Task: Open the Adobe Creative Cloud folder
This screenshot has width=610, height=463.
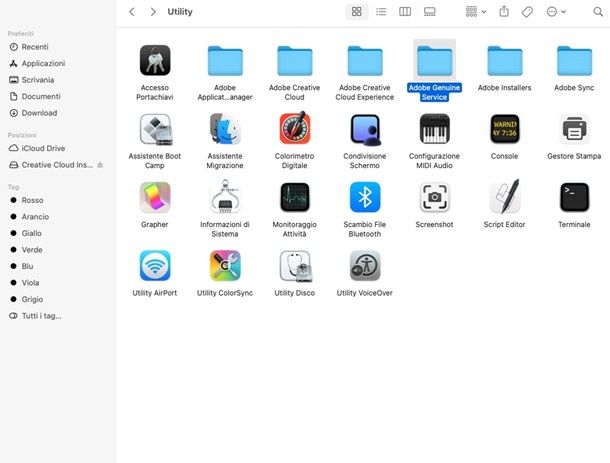Action: pyautogui.click(x=294, y=61)
